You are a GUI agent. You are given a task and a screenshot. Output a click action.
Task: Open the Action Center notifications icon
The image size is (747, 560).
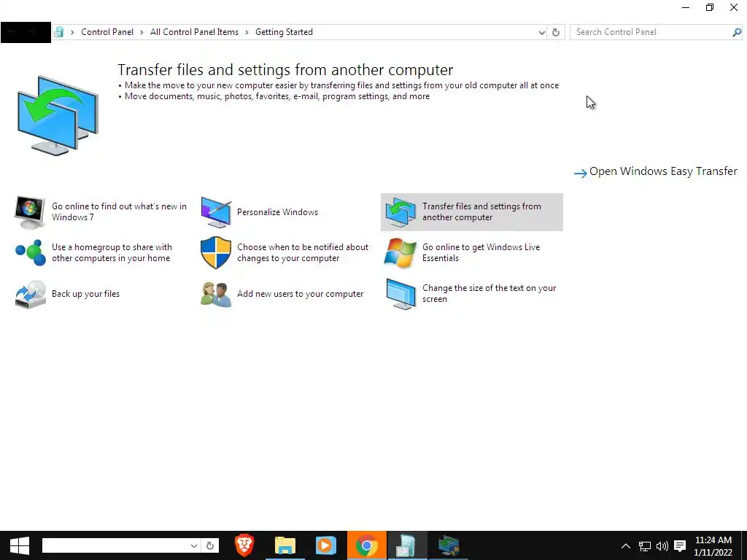[x=680, y=546]
